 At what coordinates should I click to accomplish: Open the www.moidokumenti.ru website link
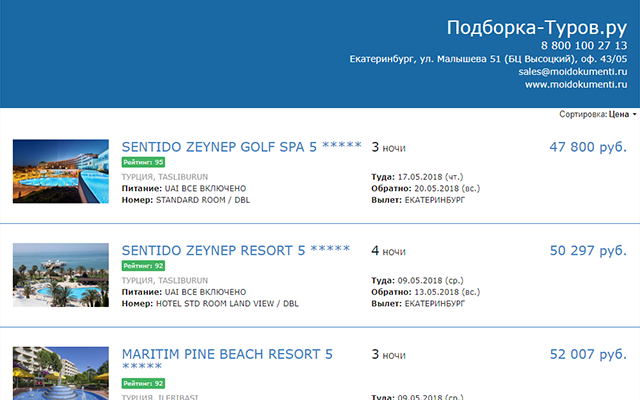click(576, 85)
